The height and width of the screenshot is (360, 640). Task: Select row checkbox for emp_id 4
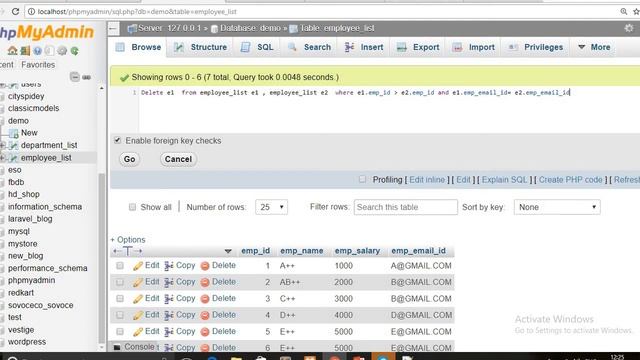[120, 315]
